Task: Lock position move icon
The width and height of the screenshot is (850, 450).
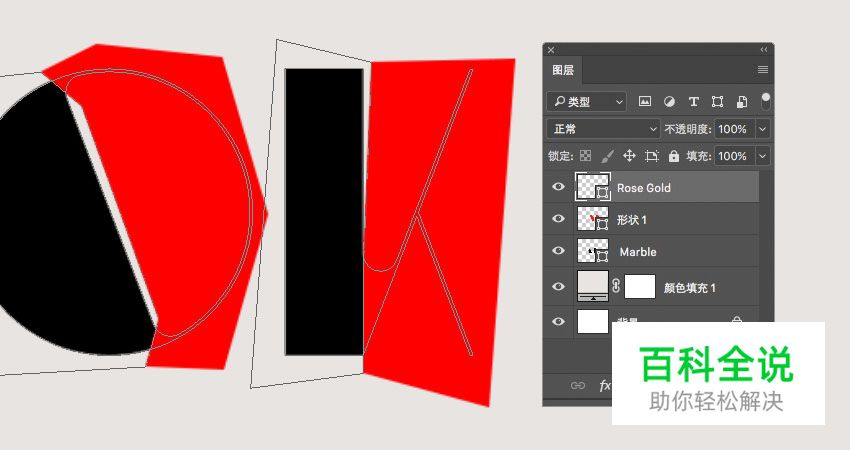Action: click(629, 156)
